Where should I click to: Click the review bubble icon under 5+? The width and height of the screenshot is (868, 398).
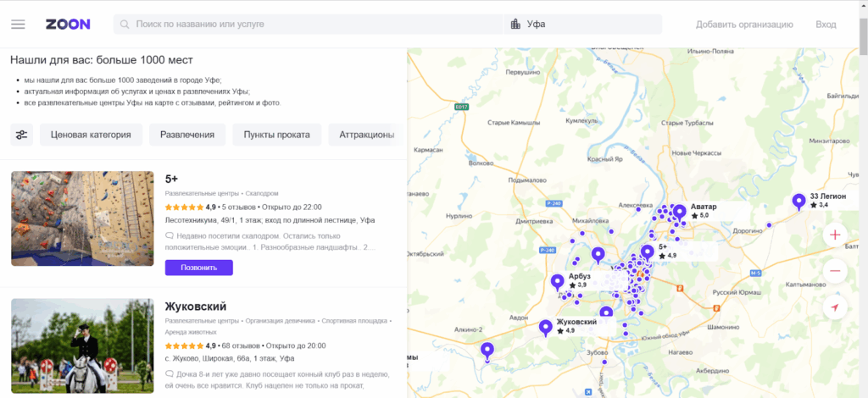[x=169, y=236]
